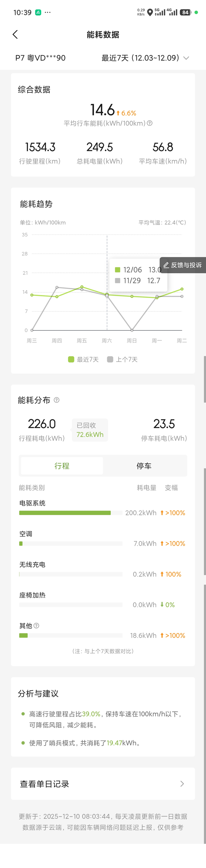Tap the pencil icon on feedback button
This screenshot has height=868, width=206.
pyautogui.click(x=166, y=265)
